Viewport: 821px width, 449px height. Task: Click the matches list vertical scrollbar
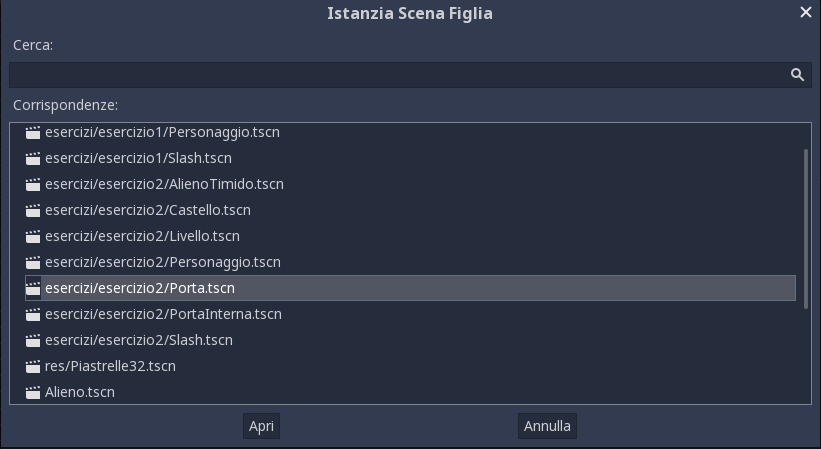pyautogui.click(x=805, y=229)
